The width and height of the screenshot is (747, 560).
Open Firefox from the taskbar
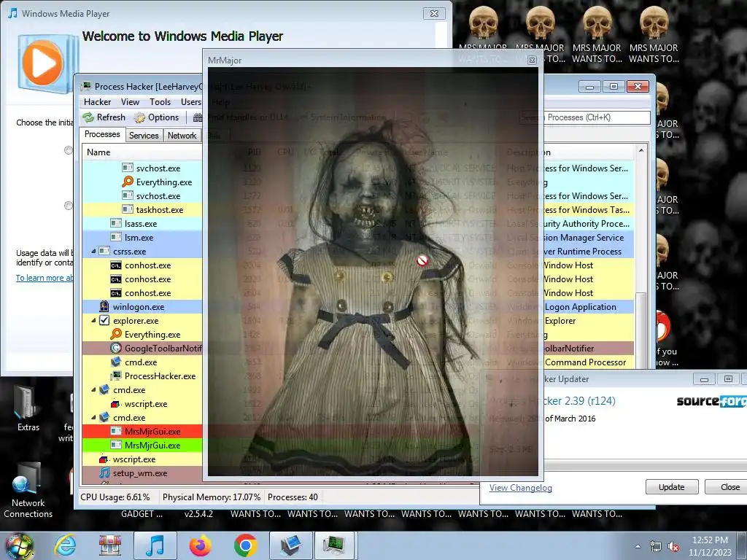pos(200,545)
